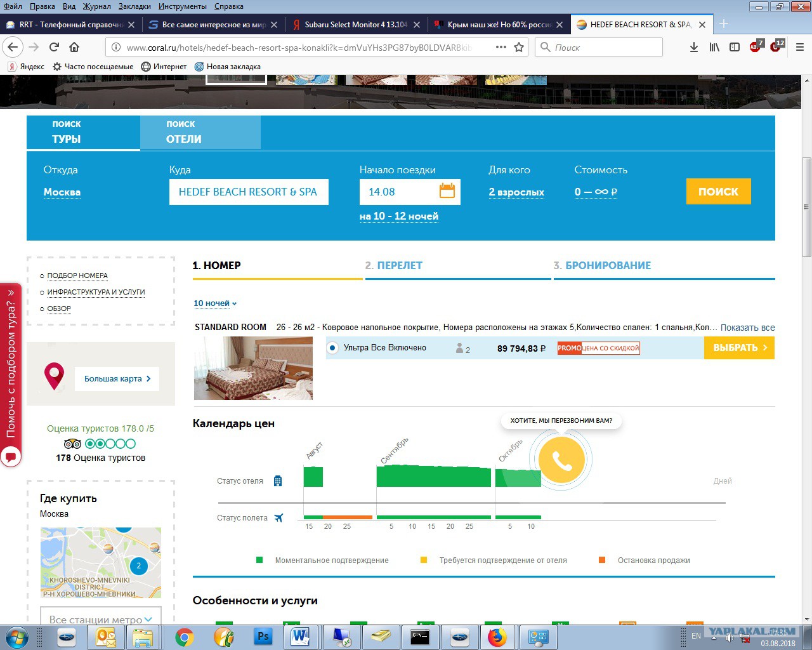Open Microsoft Word from the taskbar

coord(301,637)
